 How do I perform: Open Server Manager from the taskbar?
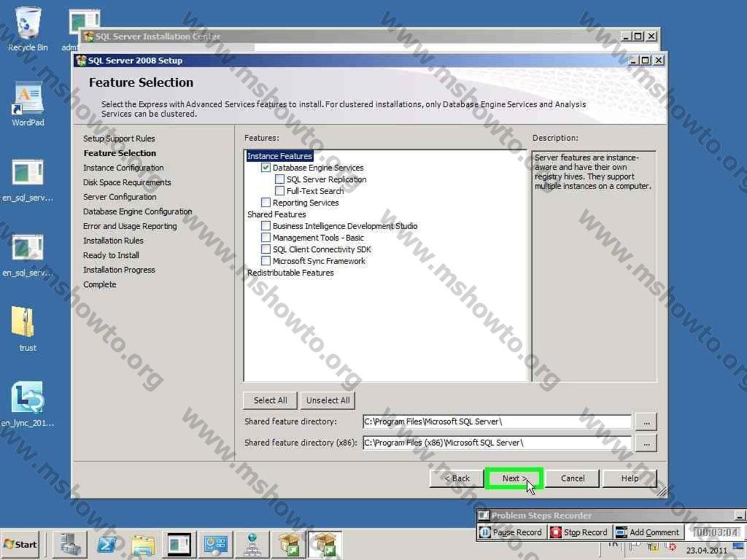[69, 545]
